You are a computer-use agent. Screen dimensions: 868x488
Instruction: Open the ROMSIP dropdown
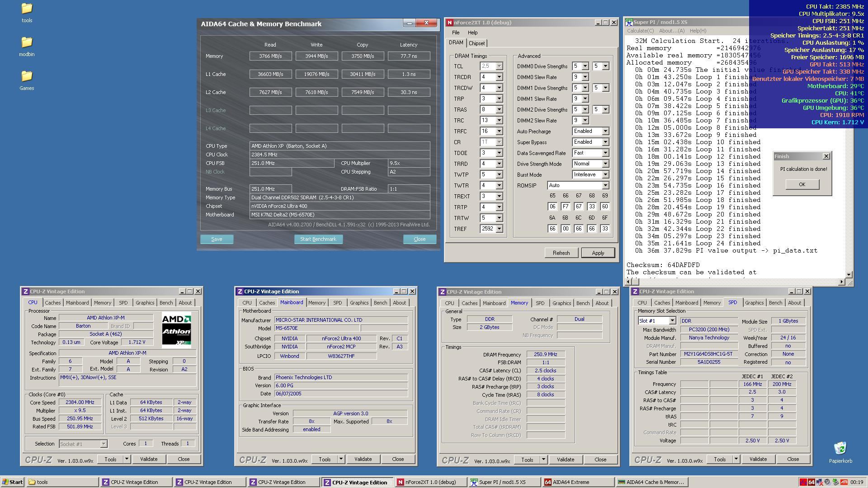[605, 186]
